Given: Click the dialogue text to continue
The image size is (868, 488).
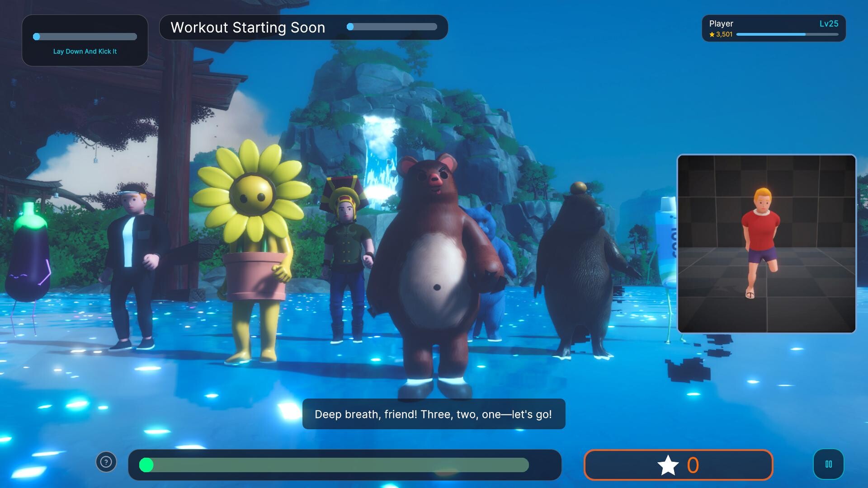Looking at the screenshot, I should 434,414.
